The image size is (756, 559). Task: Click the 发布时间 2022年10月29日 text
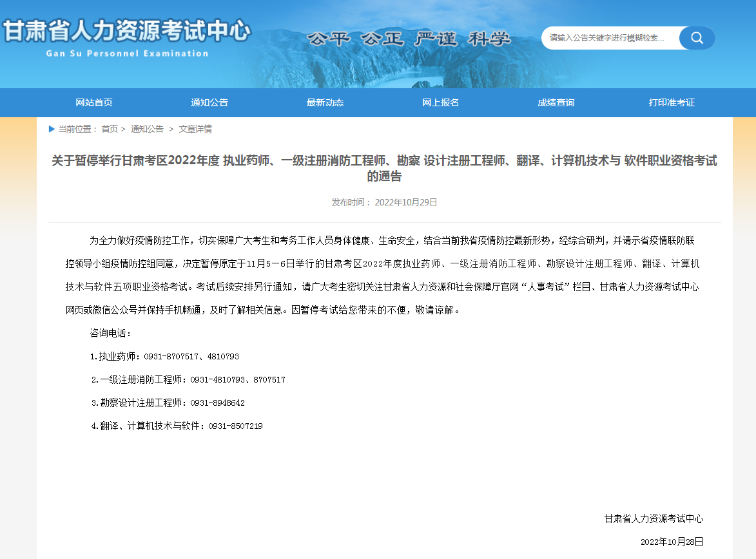coord(384,202)
